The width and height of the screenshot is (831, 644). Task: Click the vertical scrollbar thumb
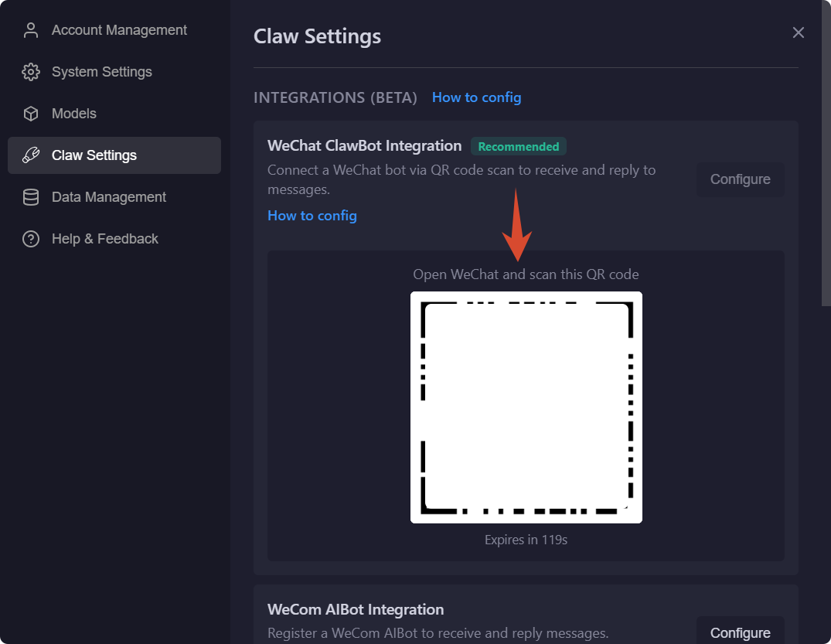tap(826, 153)
